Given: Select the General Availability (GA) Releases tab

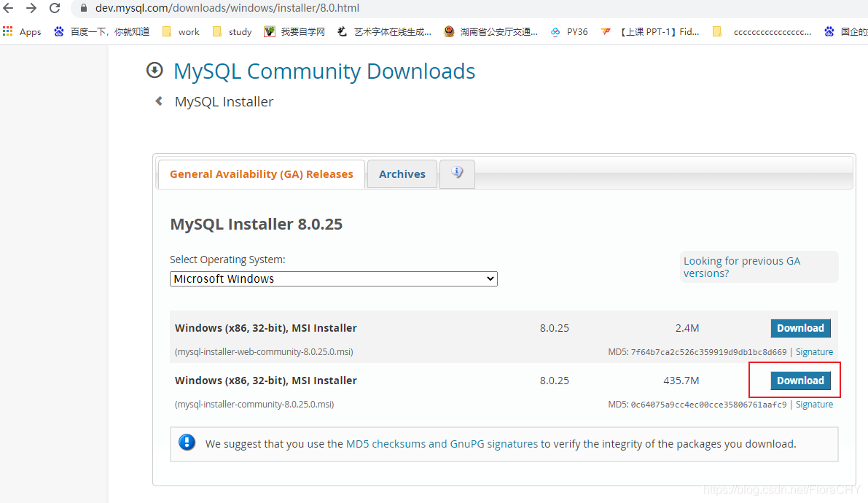Looking at the screenshot, I should click(x=261, y=173).
